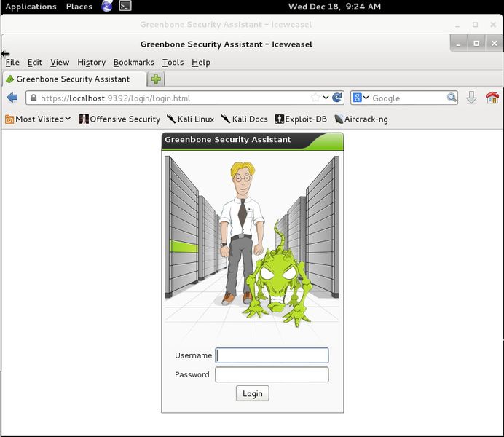Open Kali Docs bookmark
The width and height of the screenshot is (504, 437).
click(x=244, y=119)
